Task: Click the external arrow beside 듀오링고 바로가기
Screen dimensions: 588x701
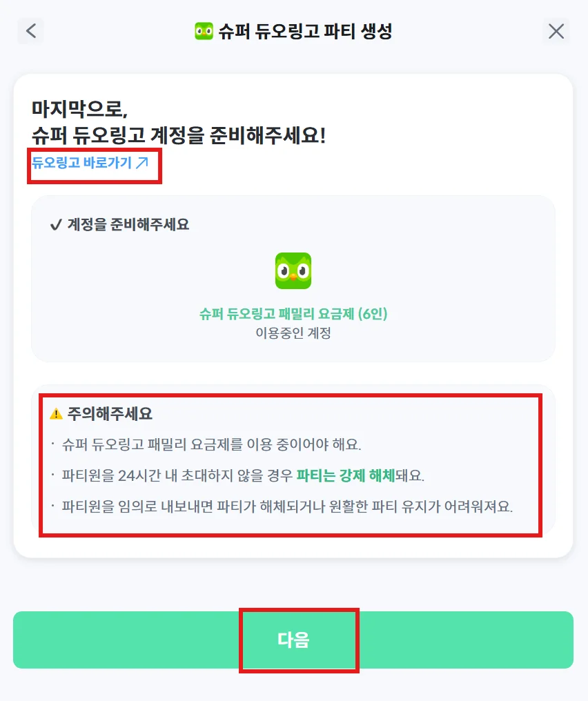Action: [142, 163]
